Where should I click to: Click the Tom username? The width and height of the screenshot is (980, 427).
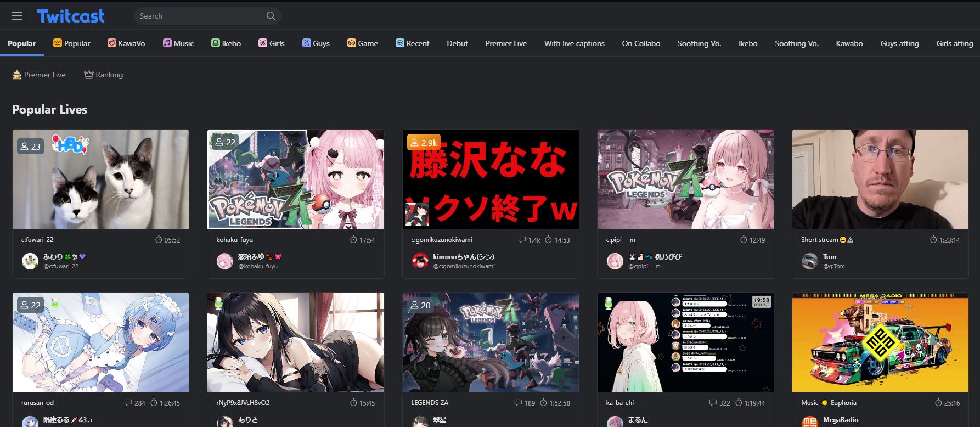coord(830,256)
